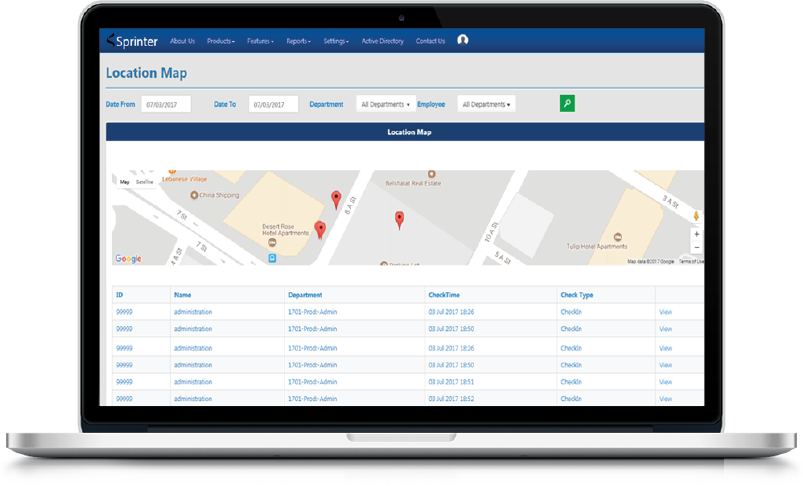Expand the Reports menu
Screen dimensions: 803x486
tap(298, 41)
